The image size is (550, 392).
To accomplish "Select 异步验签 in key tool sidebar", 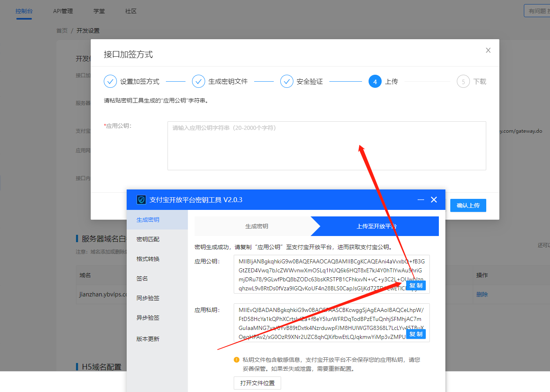I will pyautogui.click(x=157, y=318).
